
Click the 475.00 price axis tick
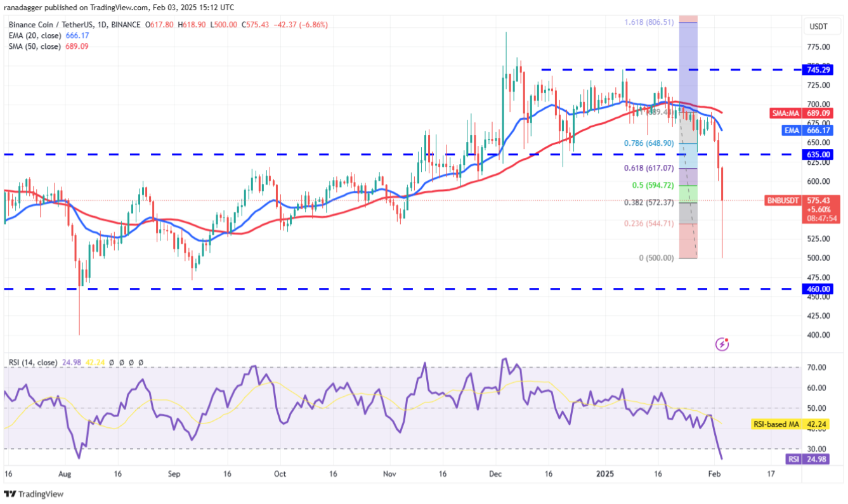click(817, 278)
